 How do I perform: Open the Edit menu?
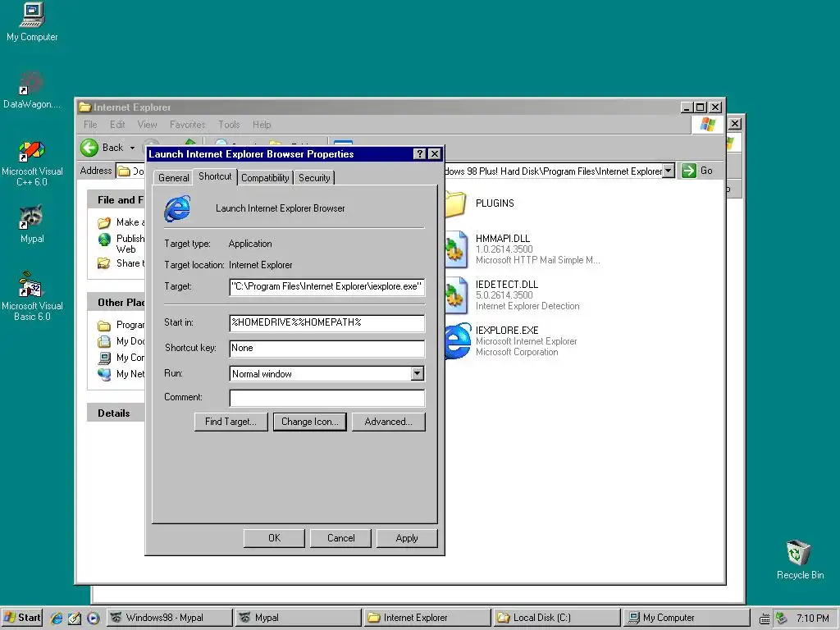coord(117,125)
